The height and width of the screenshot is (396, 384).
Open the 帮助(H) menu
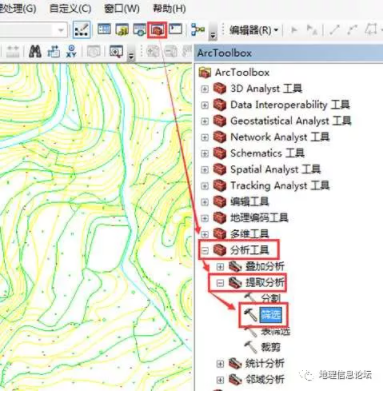[x=169, y=8]
